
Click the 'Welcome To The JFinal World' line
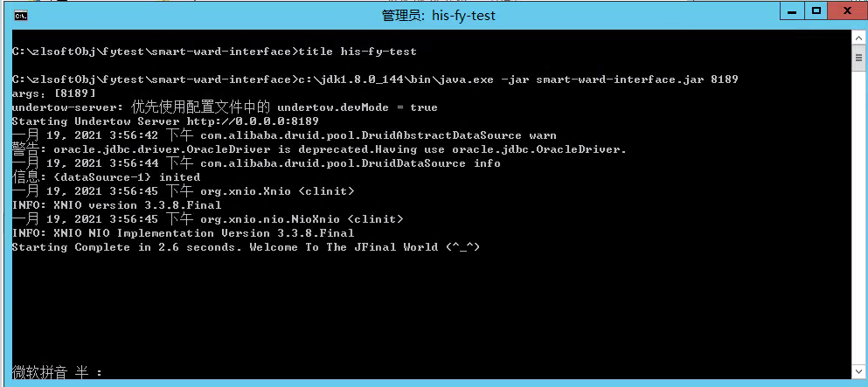[246, 247]
